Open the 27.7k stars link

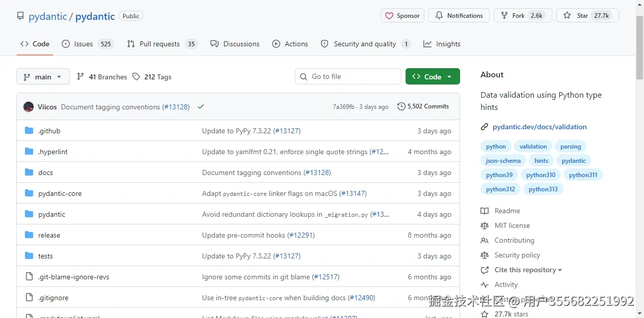pos(512,314)
